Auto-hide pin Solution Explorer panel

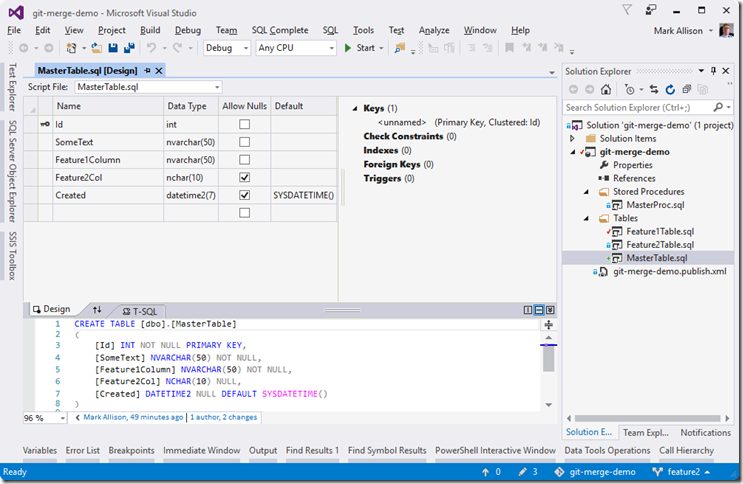713,71
